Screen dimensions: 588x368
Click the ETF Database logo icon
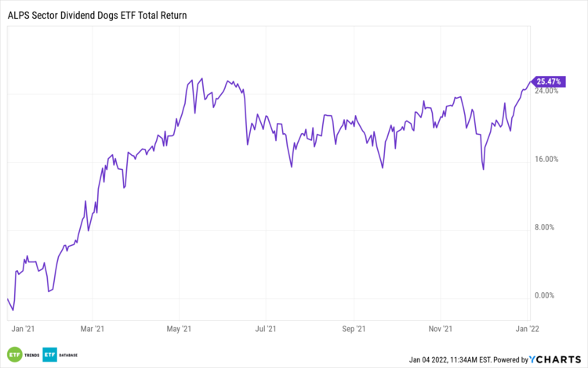[49, 353]
